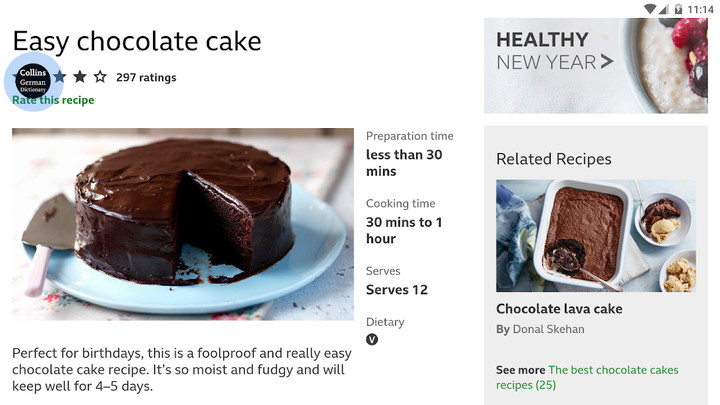The width and height of the screenshot is (720, 405).
Task: Tap the Collins German Dictionary floating icon
Action: (x=34, y=80)
